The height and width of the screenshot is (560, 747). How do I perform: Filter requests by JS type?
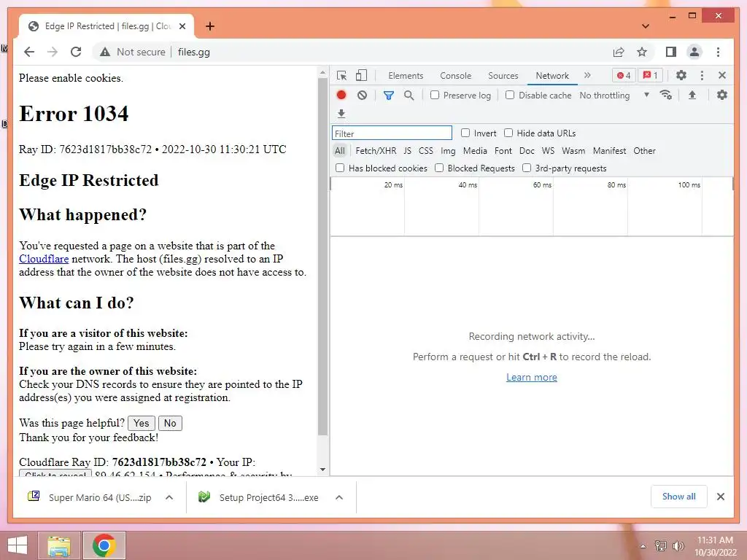tap(407, 151)
